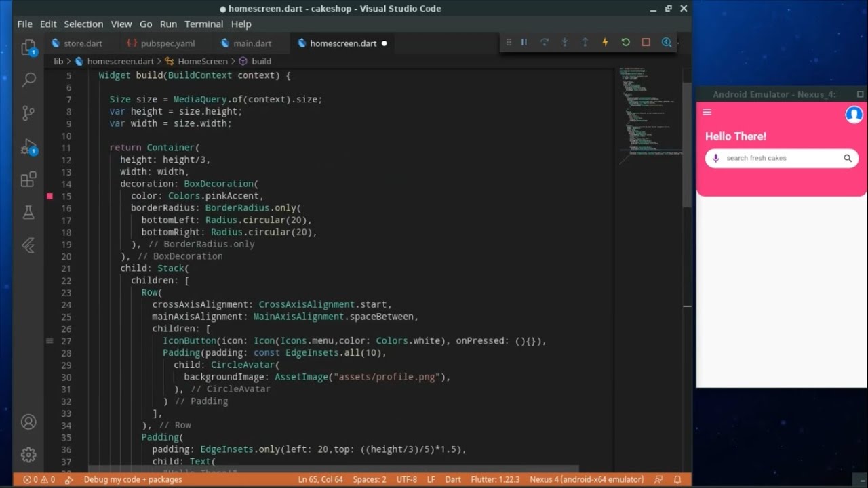The image size is (868, 488).
Task: Select the homescreen.dart tab
Action: coord(343,43)
